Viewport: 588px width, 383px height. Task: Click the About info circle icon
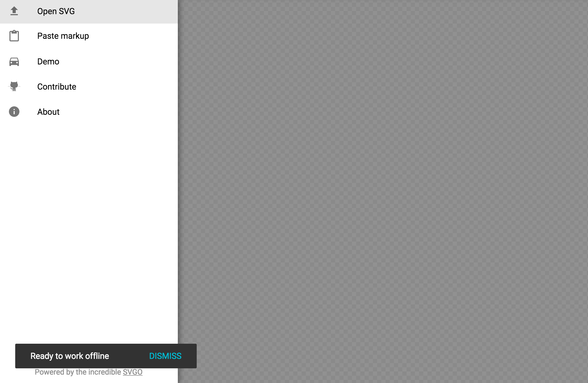tap(14, 112)
